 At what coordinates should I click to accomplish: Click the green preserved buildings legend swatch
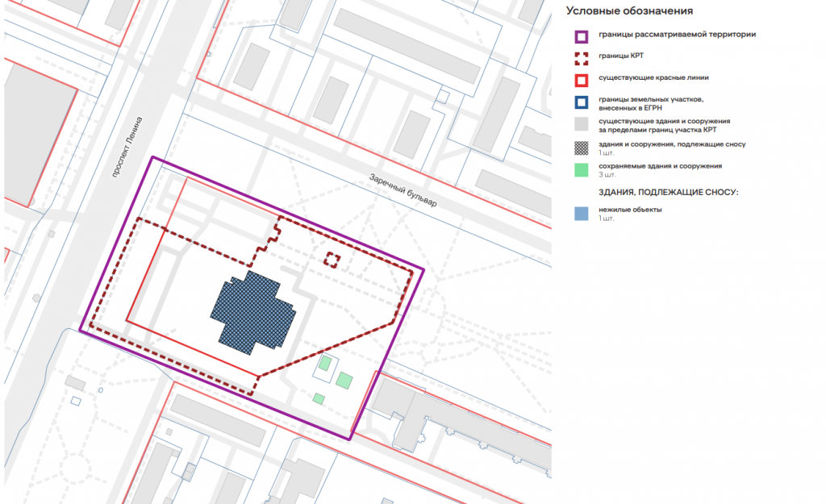(x=580, y=169)
